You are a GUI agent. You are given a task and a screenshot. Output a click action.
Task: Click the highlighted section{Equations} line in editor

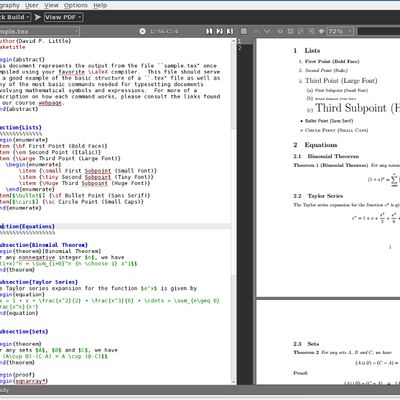115,226
